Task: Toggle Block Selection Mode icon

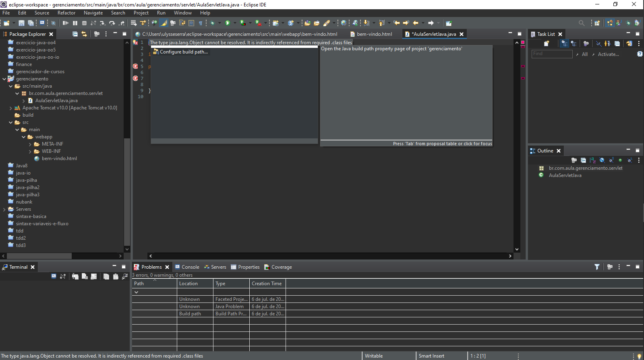Action: 191,23
